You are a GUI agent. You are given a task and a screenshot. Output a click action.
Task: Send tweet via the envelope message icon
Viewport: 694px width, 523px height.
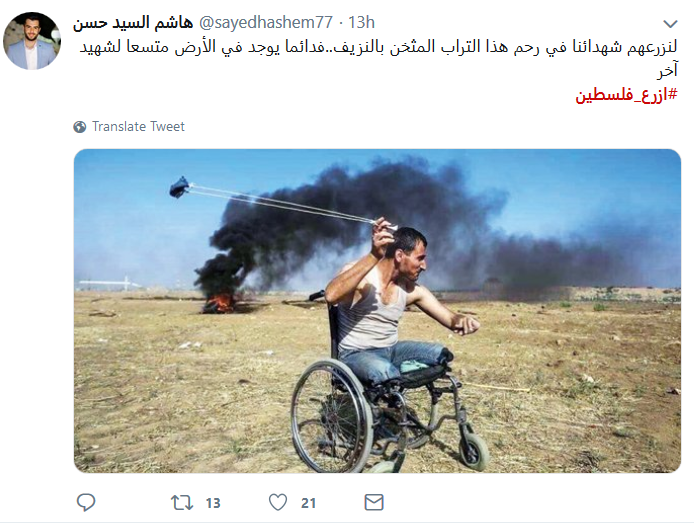pyautogui.click(x=374, y=502)
